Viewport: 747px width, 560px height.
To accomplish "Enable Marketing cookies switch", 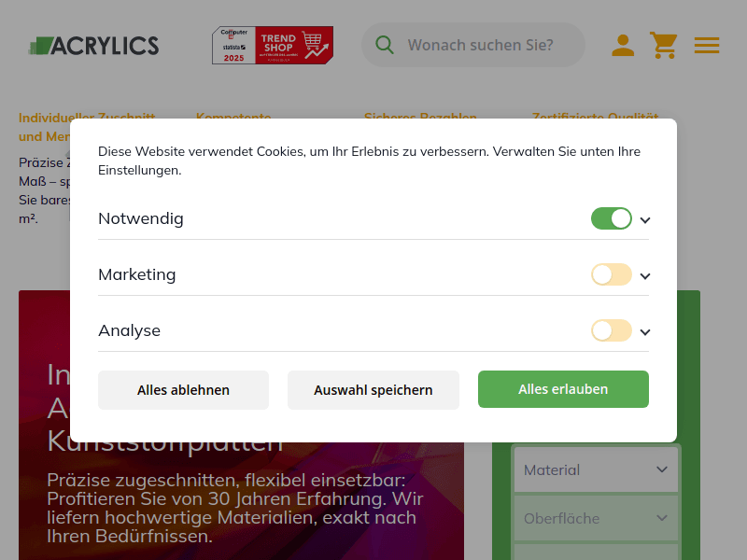I will (x=612, y=274).
